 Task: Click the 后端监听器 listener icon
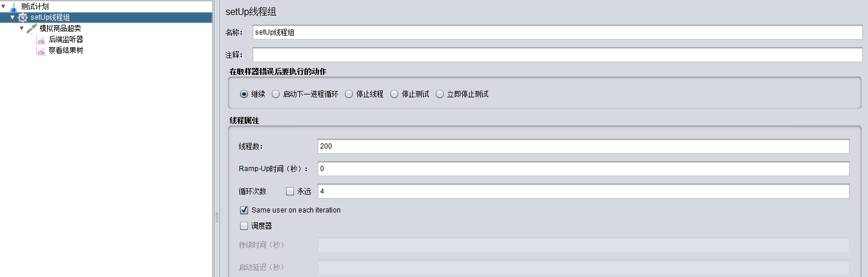click(x=41, y=40)
